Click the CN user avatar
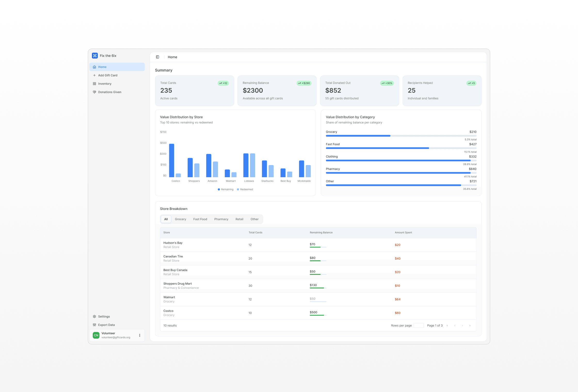 click(x=96, y=335)
